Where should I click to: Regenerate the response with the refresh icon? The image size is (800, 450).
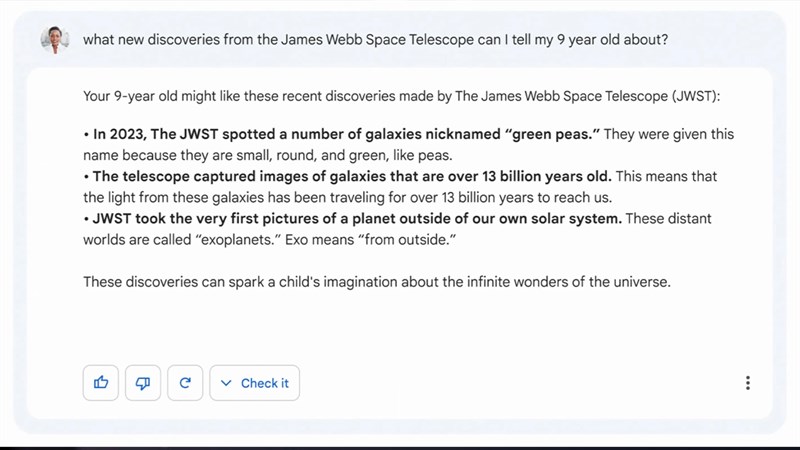tap(185, 382)
